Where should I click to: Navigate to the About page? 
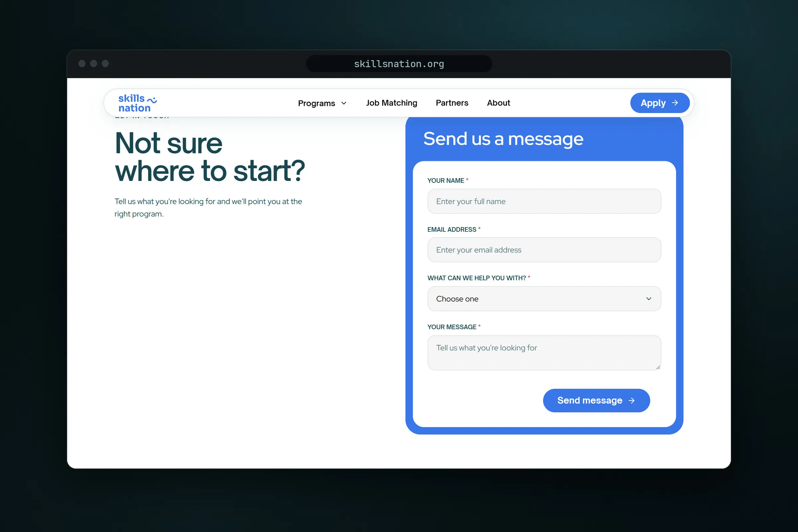click(498, 103)
